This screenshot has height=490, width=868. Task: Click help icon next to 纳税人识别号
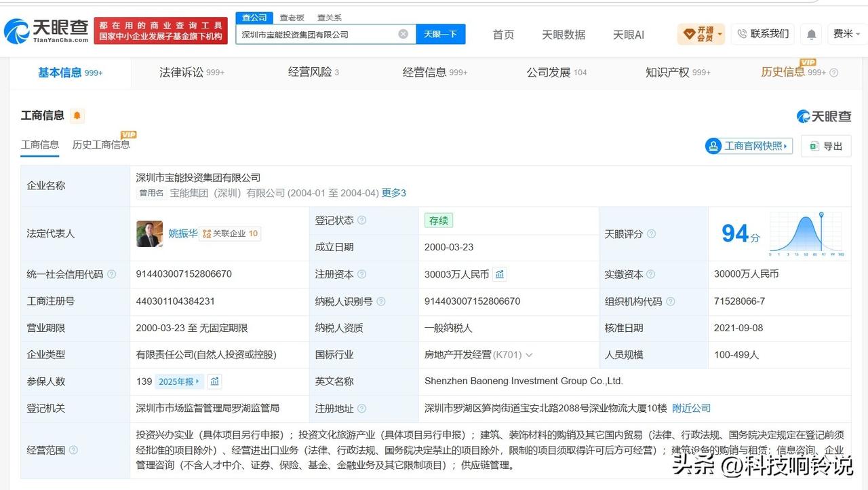[381, 301]
